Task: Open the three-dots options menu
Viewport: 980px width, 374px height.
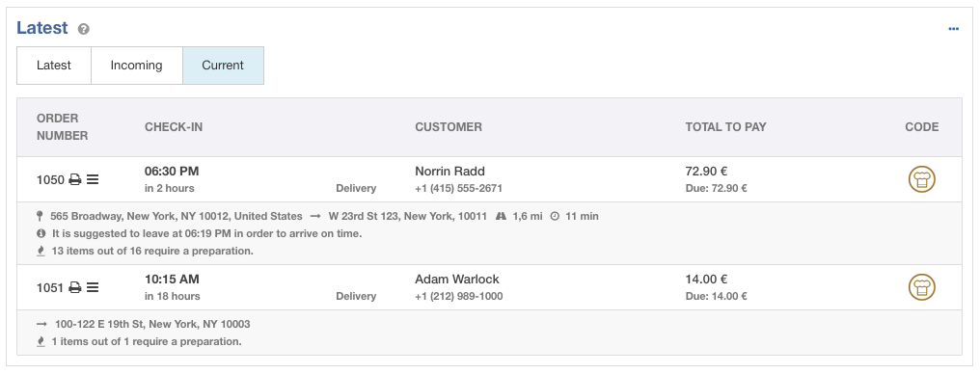Action: (x=953, y=29)
